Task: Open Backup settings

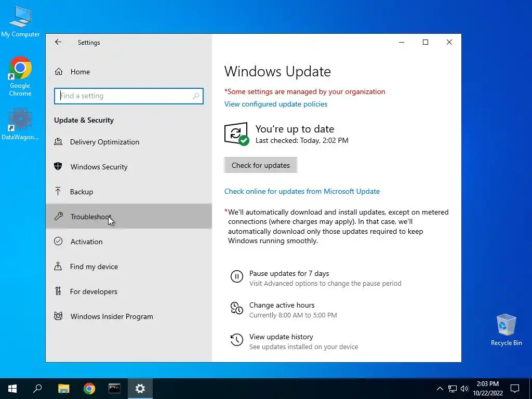Action: pyautogui.click(x=129, y=192)
